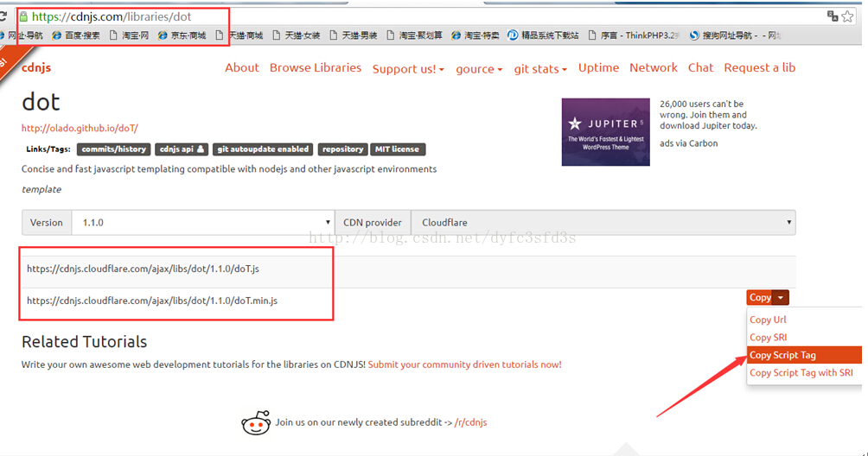Click the doT.min.js URL row
The height and width of the screenshot is (456, 868).
pos(409,301)
